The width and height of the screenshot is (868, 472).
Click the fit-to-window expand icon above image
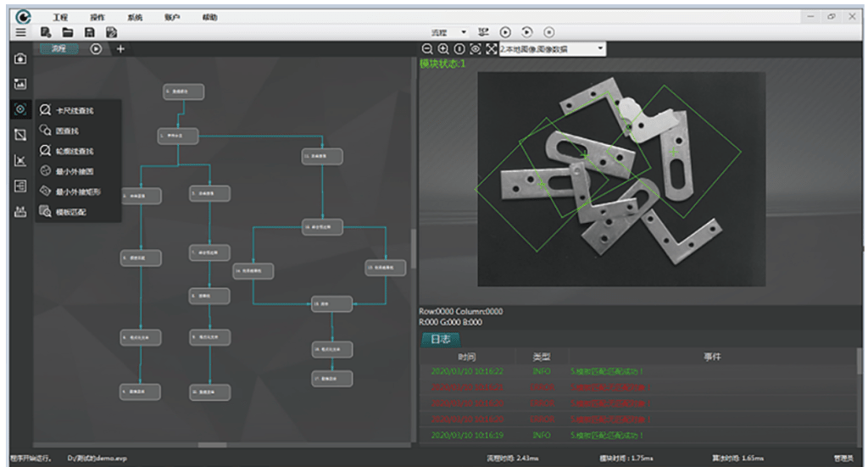coord(491,49)
